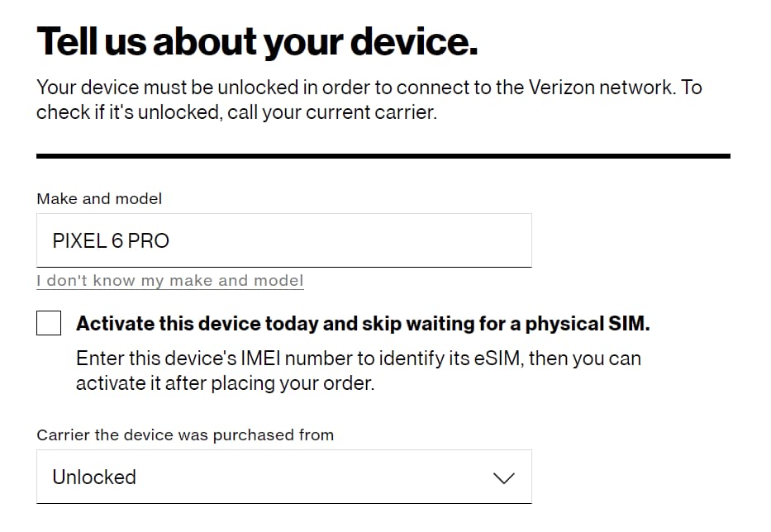Click 'I don't know my make and model'

[169, 281]
